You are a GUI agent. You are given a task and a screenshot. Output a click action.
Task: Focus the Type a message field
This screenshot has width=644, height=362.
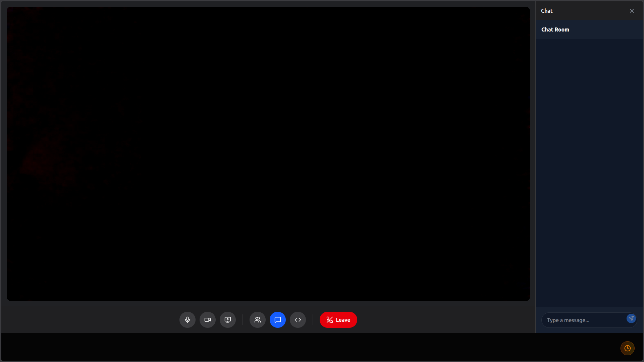(584, 320)
